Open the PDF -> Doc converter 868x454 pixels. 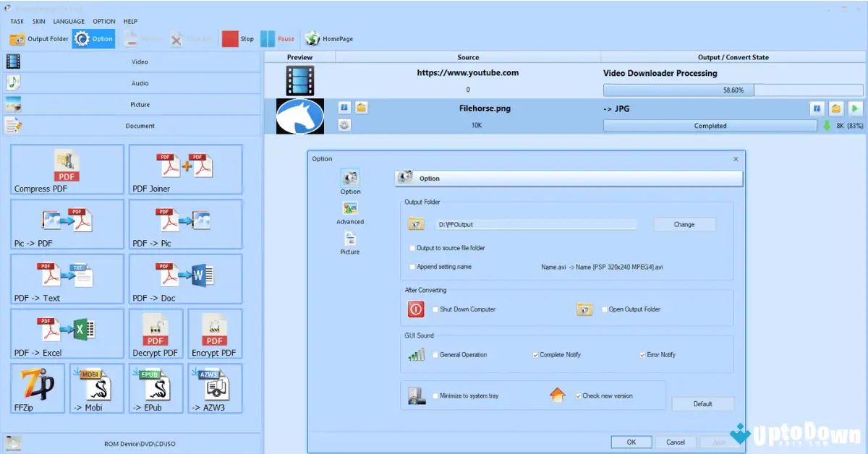coord(185,278)
